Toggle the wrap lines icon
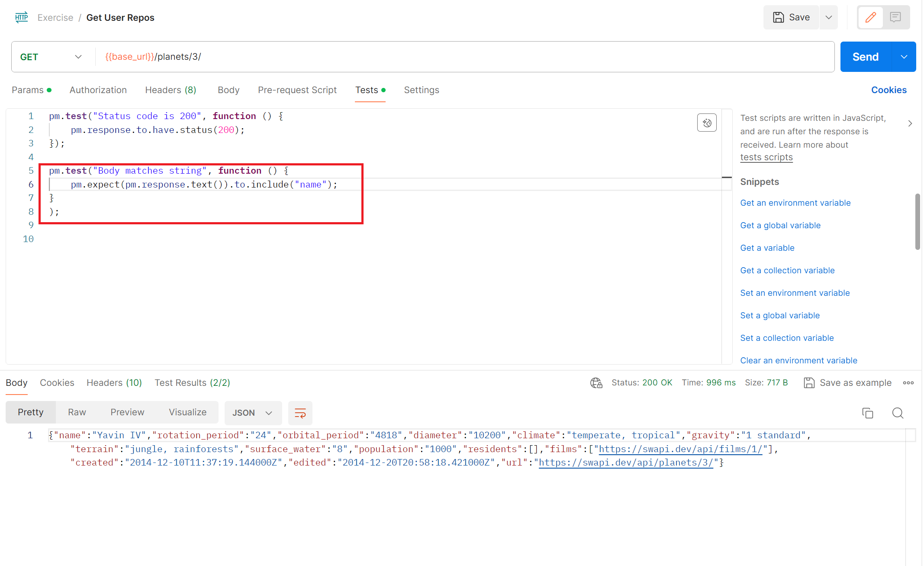The height and width of the screenshot is (566, 924). (x=300, y=413)
